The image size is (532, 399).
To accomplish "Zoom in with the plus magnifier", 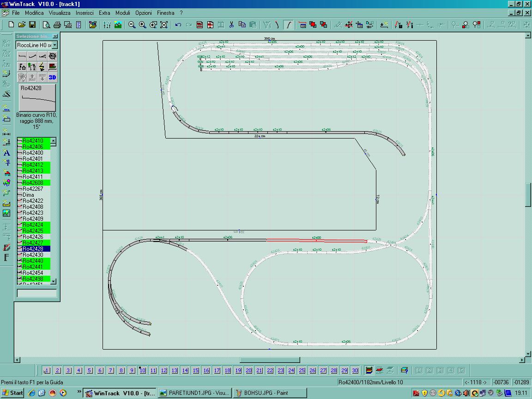I will [x=143, y=25].
